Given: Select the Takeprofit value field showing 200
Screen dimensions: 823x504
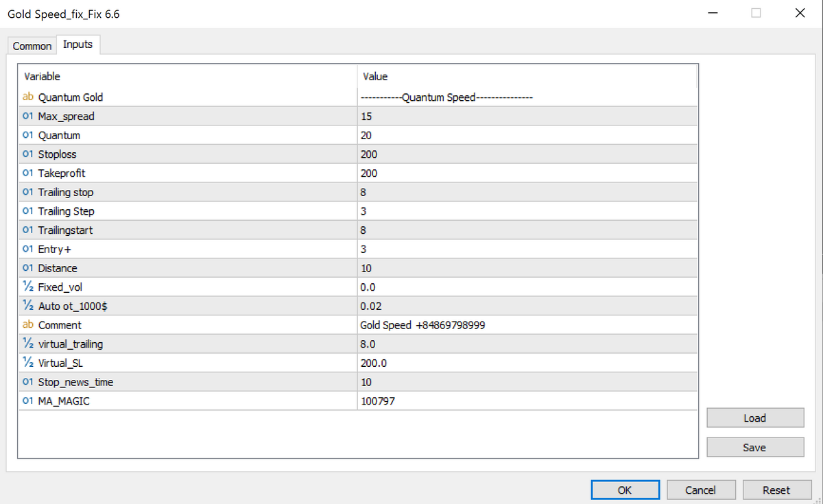Looking at the screenshot, I should (x=526, y=173).
